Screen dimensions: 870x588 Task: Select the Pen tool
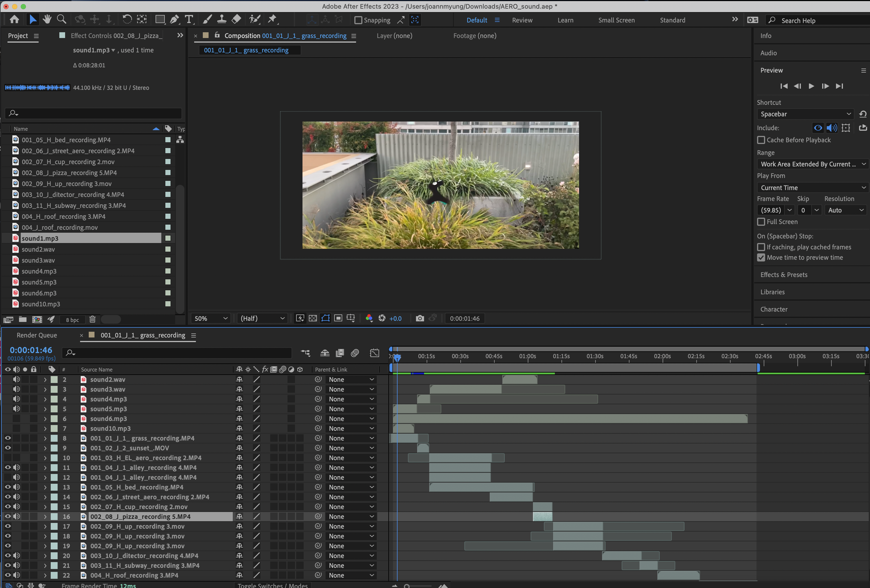click(x=175, y=20)
